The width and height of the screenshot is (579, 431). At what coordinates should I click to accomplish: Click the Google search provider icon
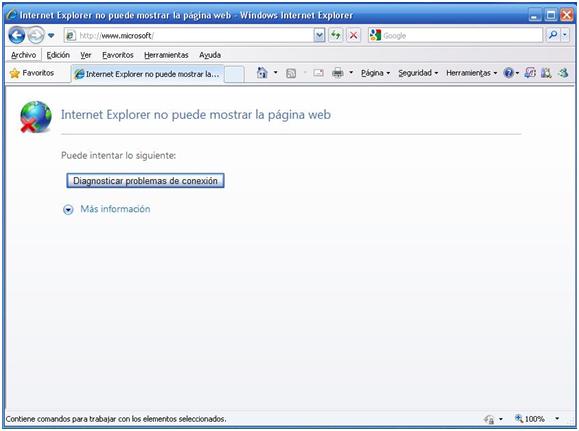click(375, 35)
